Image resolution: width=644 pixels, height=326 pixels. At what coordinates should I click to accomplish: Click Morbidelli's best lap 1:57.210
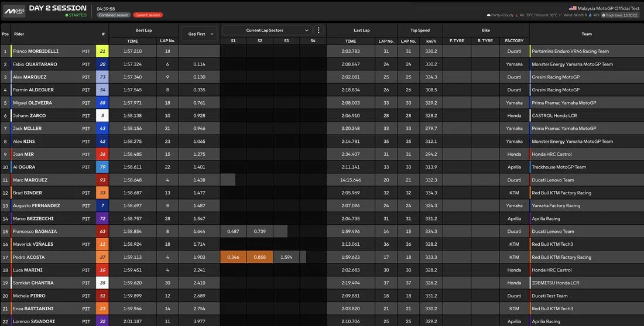click(133, 52)
